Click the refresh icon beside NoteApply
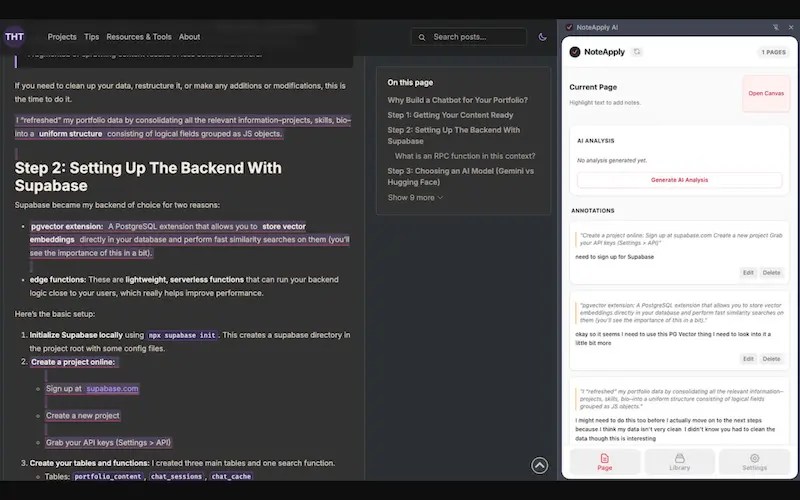800x500 pixels. [637, 52]
